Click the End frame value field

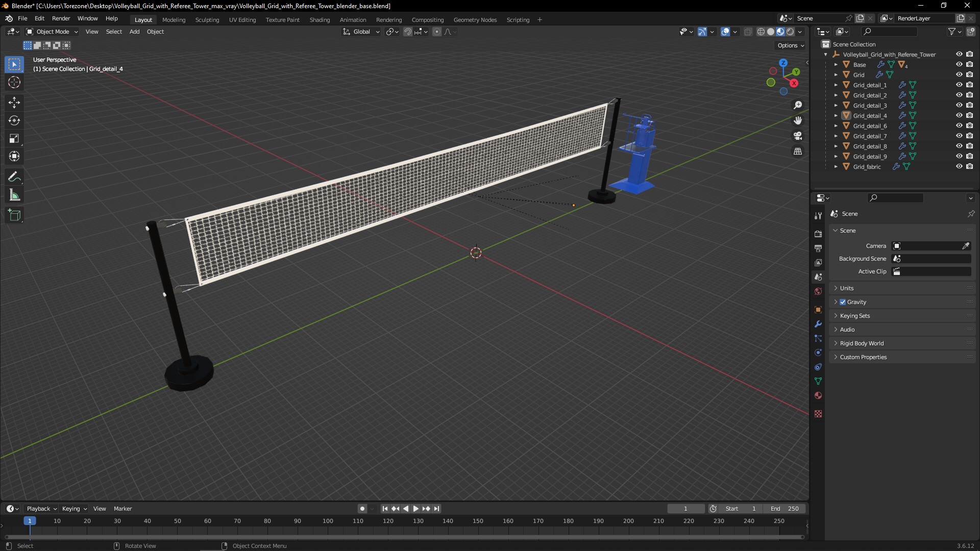tap(785, 509)
